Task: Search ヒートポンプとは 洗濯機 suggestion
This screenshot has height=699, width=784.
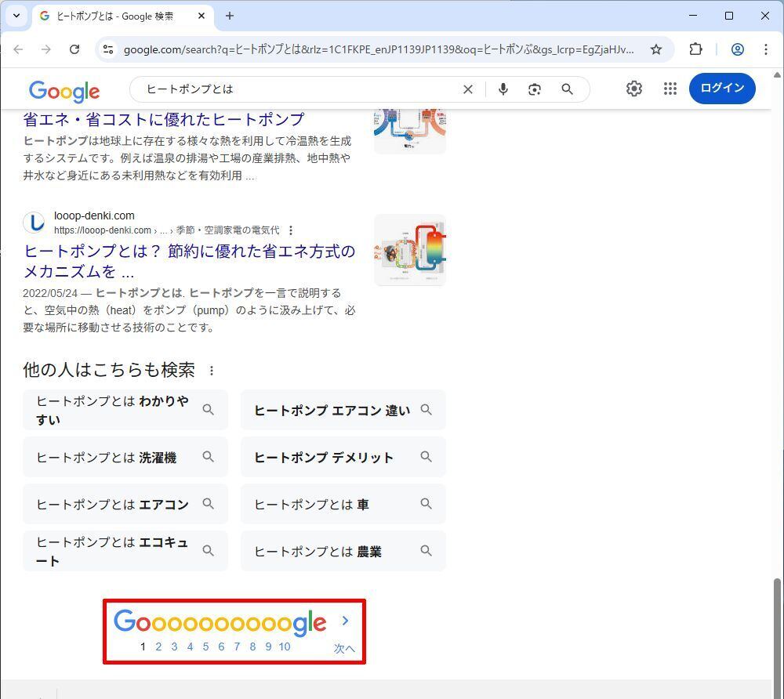Action: pos(125,457)
